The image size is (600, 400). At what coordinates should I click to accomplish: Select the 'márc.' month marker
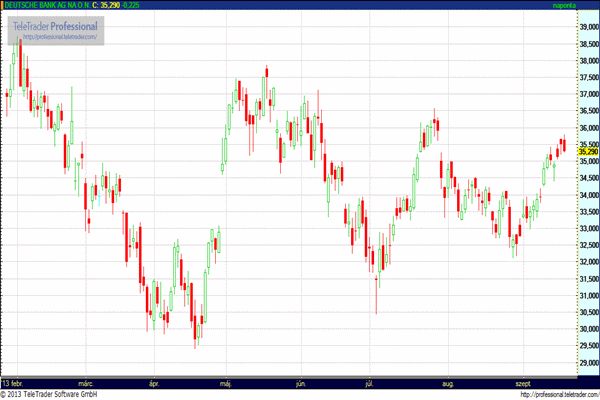(86, 383)
